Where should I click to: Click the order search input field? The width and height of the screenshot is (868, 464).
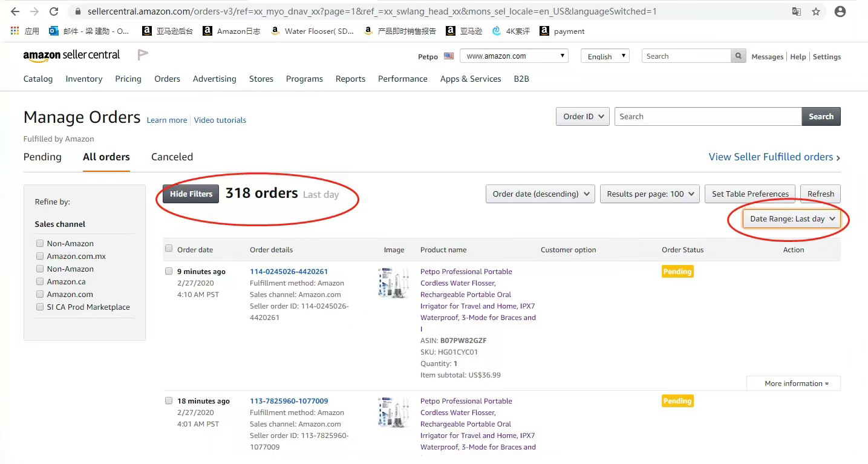[x=708, y=117]
